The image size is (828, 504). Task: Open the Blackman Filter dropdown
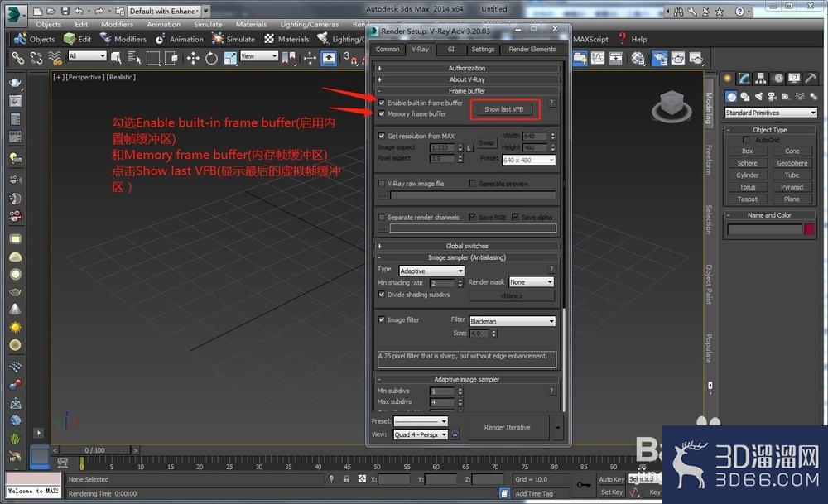click(513, 321)
